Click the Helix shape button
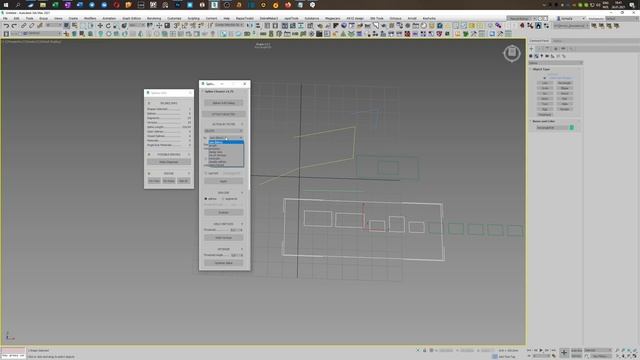640x360 pixels. pyautogui.click(x=564, y=104)
